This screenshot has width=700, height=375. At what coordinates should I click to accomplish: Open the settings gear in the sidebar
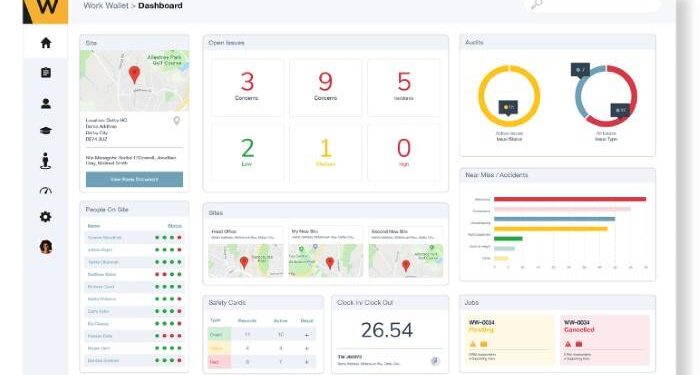pos(46,217)
